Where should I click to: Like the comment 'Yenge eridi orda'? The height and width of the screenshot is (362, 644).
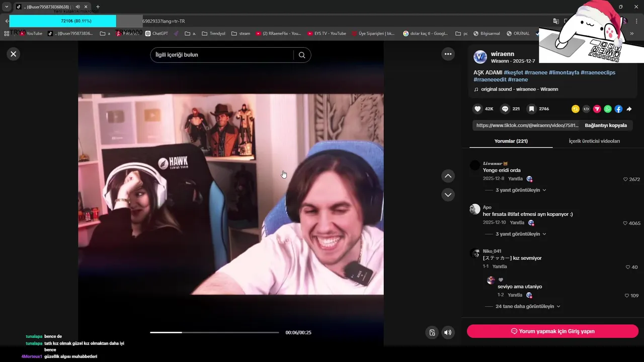click(x=625, y=179)
